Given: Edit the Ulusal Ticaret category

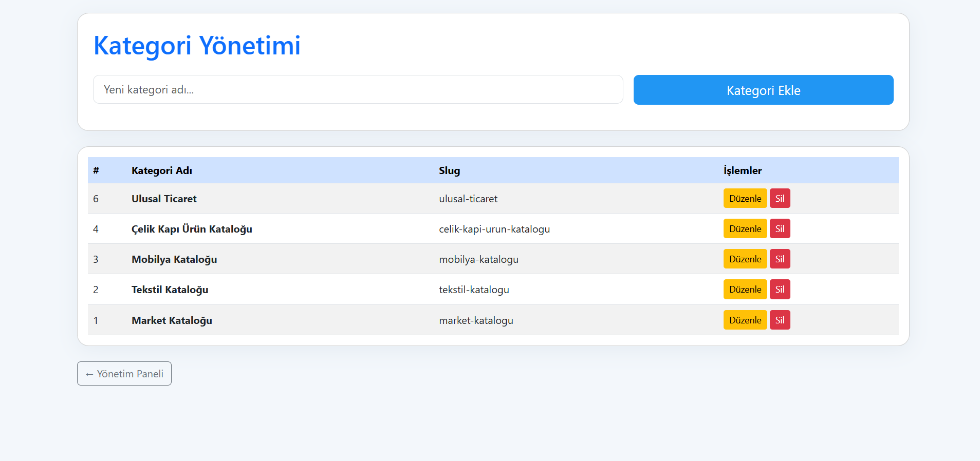Looking at the screenshot, I should coord(745,198).
